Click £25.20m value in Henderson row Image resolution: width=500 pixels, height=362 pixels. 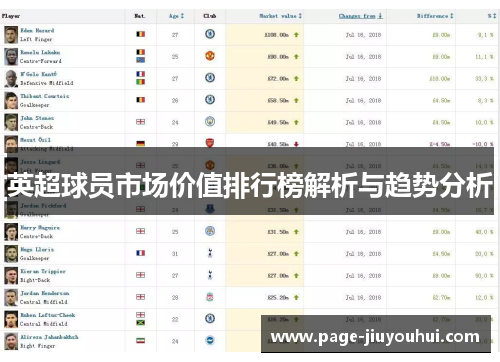[x=278, y=297]
